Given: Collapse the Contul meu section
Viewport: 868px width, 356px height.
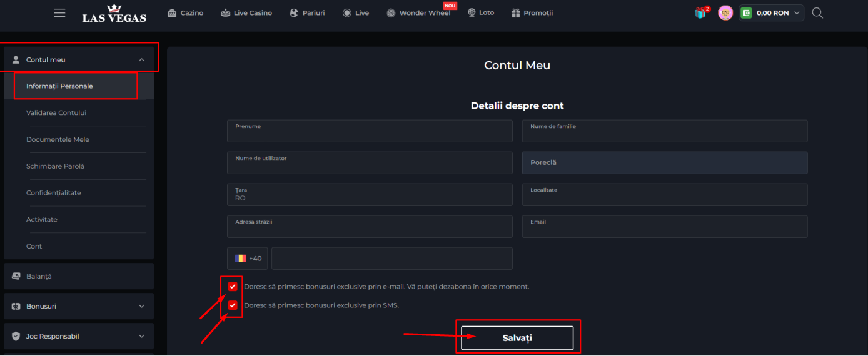Looking at the screenshot, I should pos(141,60).
